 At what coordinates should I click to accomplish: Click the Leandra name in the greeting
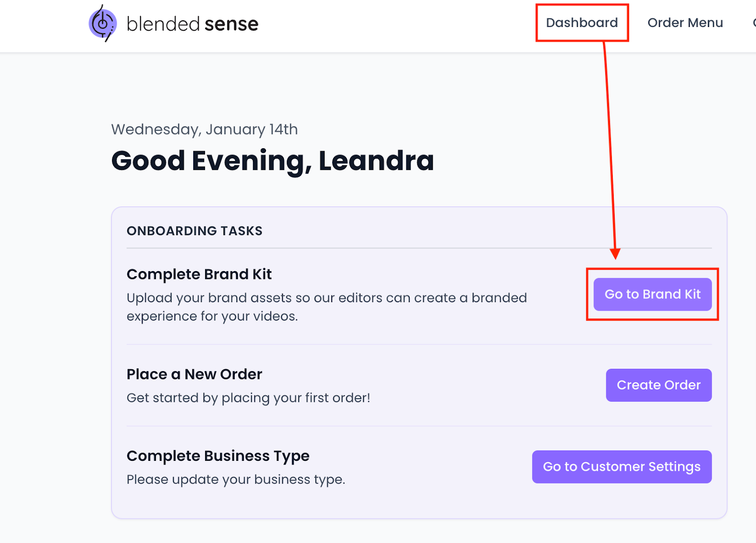pyautogui.click(x=376, y=161)
